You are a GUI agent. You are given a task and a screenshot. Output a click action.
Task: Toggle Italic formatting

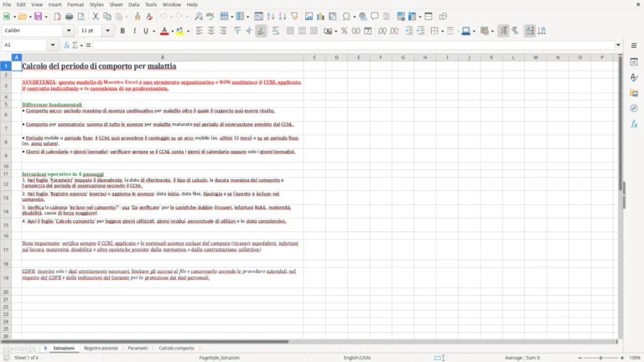point(134,31)
